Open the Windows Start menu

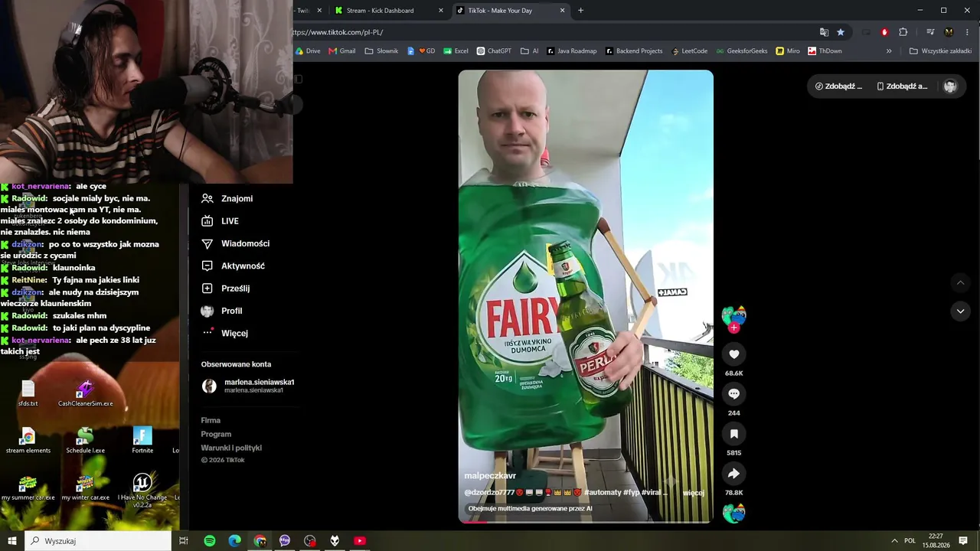coord(12,541)
